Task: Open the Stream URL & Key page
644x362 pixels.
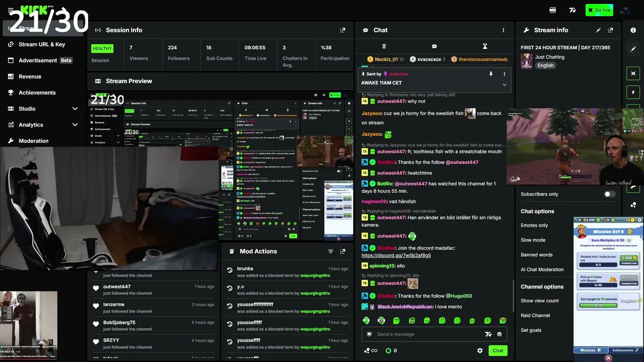Action: [42, 44]
